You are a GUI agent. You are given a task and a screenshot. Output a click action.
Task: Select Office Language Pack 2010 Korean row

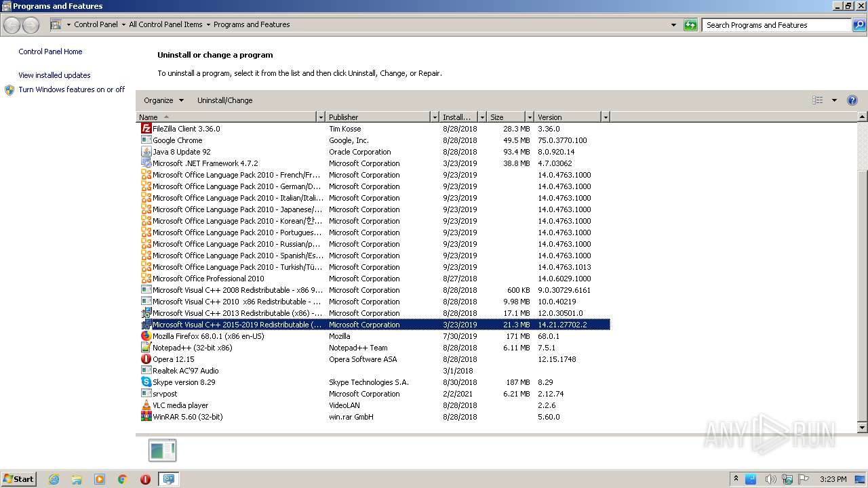pos(374,221)
